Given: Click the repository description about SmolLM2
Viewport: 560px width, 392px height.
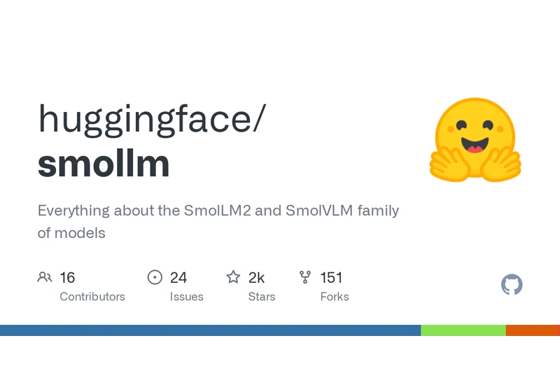Looking at the screenshot, I should coord(218,221).
